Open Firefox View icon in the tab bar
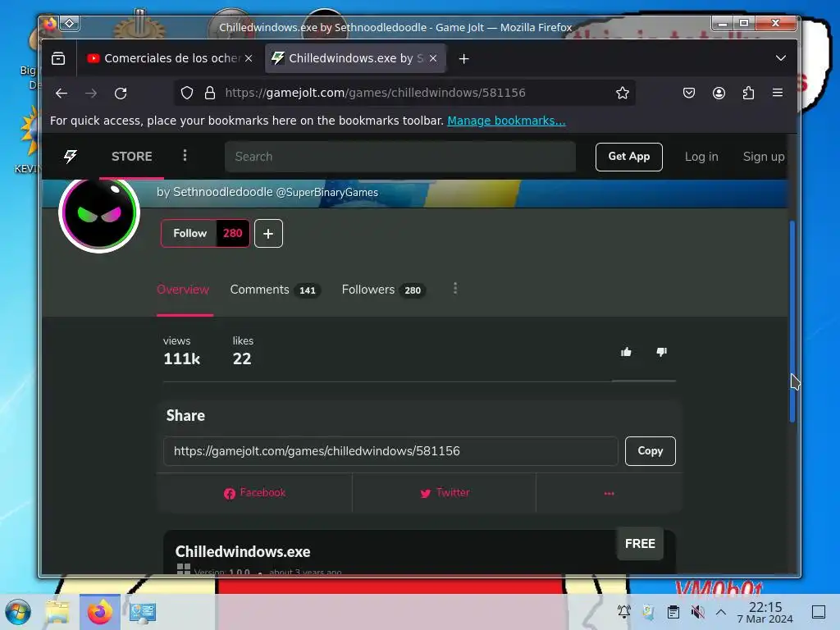Viewport: 840px width, 630px height. click(58, 58)
